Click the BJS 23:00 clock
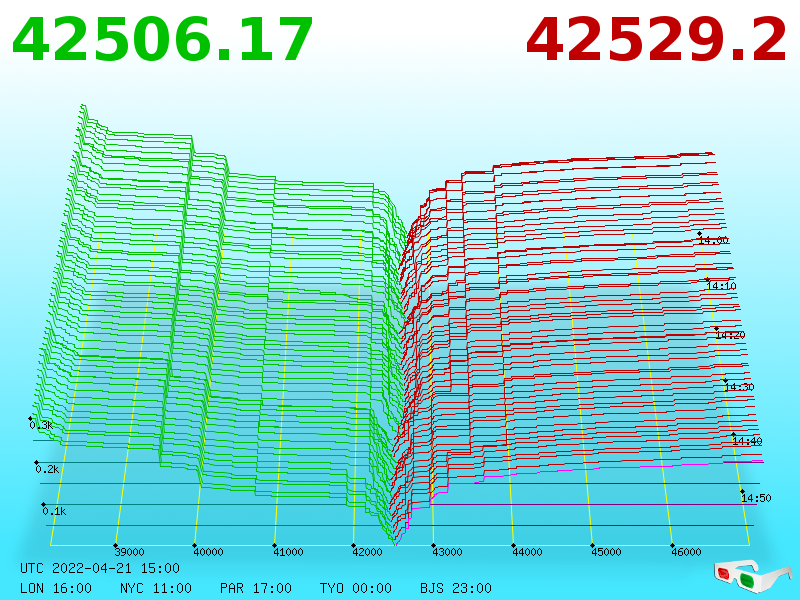Viewport: 800px width, 600px height. [x=456, y=588]
